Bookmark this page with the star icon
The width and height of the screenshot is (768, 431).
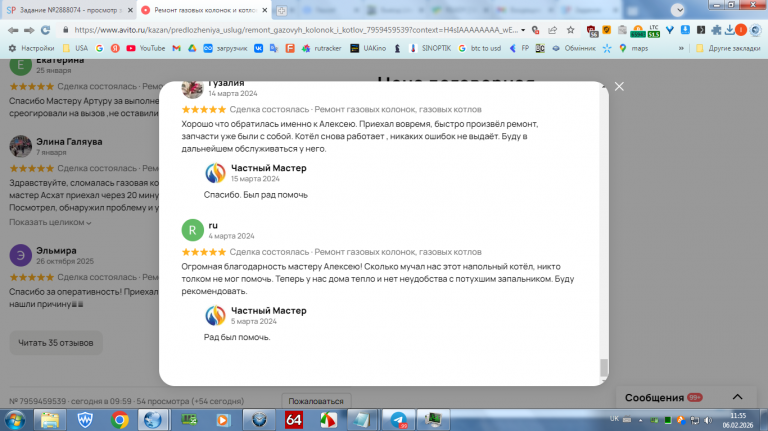(x=571, y=30)
